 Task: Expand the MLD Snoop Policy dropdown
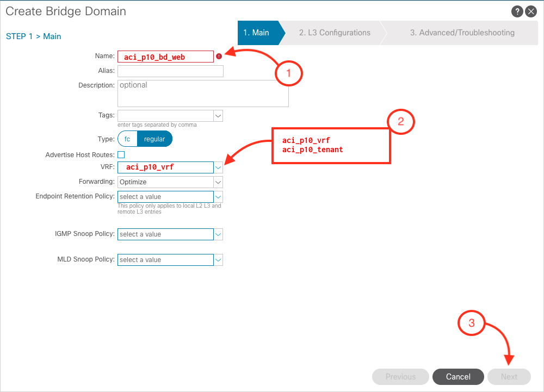[218, 260]
